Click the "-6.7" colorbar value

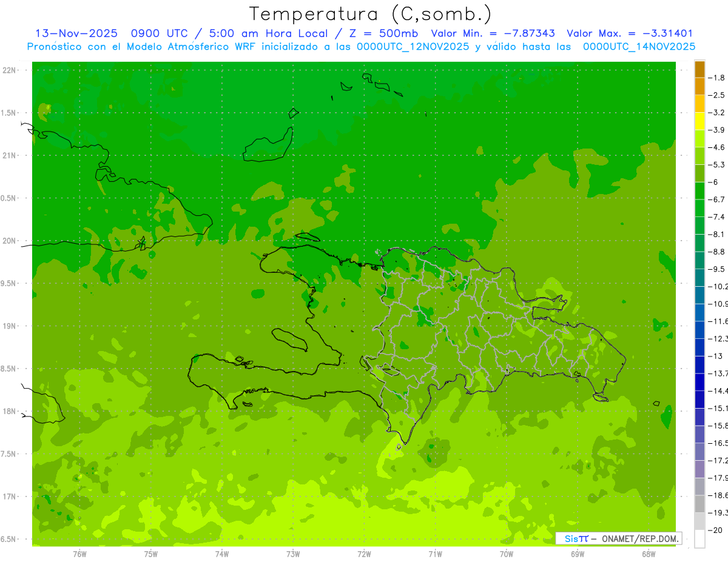point(718,199)
